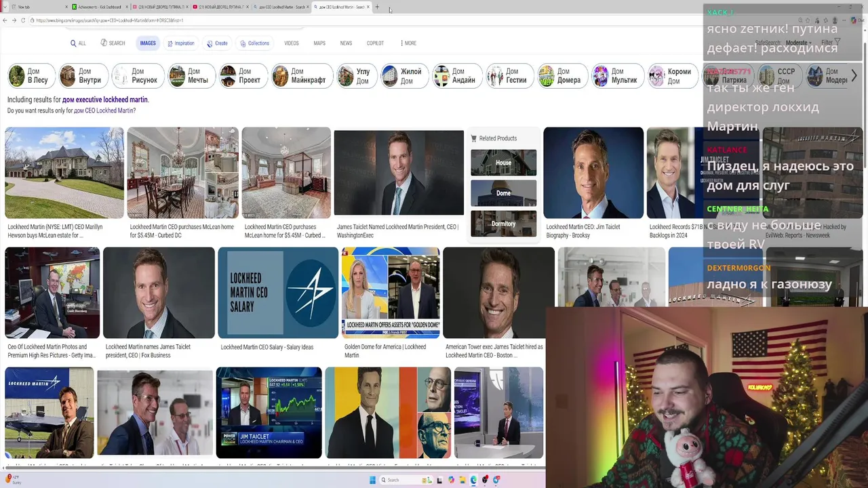
Task: Open Lockheed Martin CEO Salary image
Action: 278,293
